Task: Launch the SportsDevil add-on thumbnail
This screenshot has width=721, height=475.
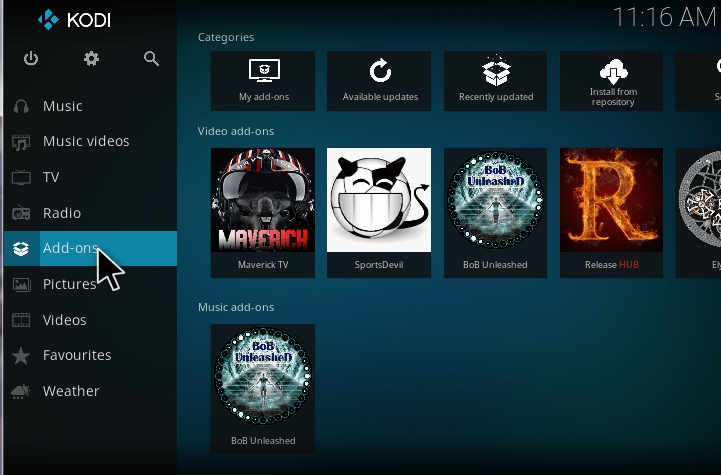Action: [379, 200]
